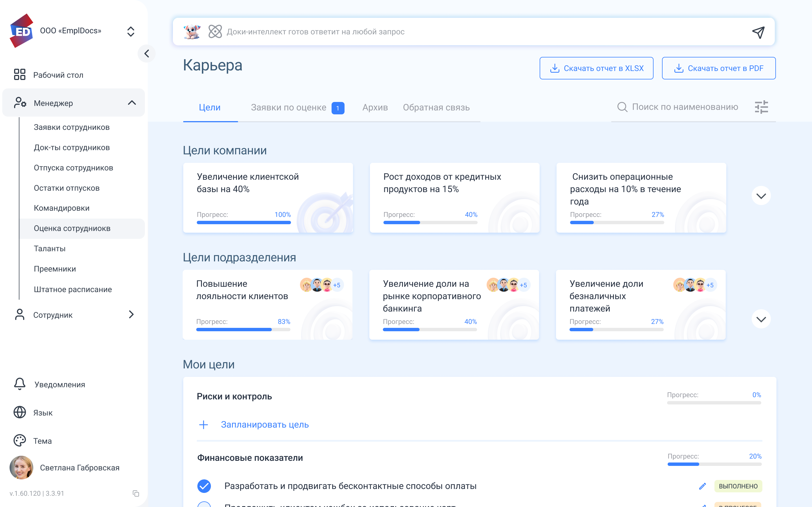Expand department goals with chevron
Viewport: 812px width, 507px height.
[x=761, y=319]
